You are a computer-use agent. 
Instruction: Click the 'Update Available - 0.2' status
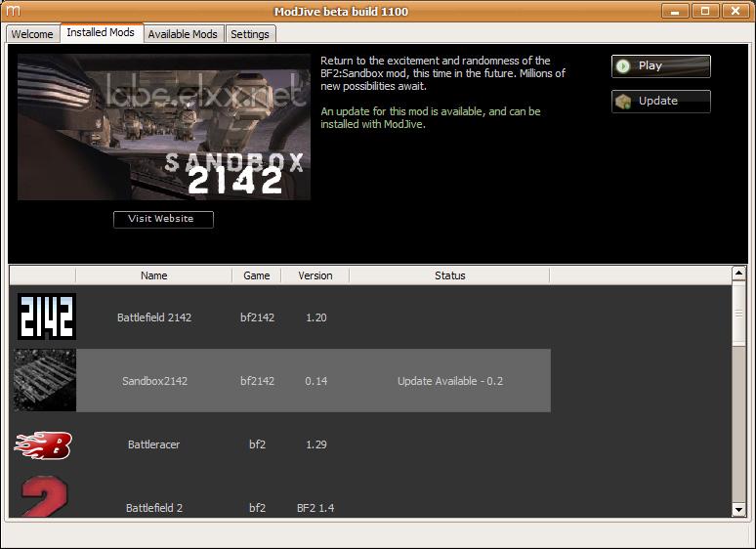[450, 381]
